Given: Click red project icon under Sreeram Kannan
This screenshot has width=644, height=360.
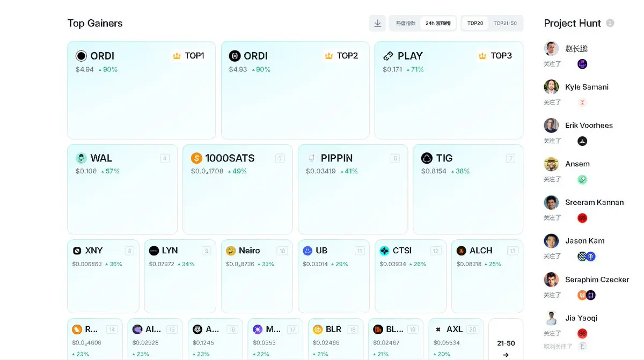Looking at the screenshot, I should [x=582, y=218].
